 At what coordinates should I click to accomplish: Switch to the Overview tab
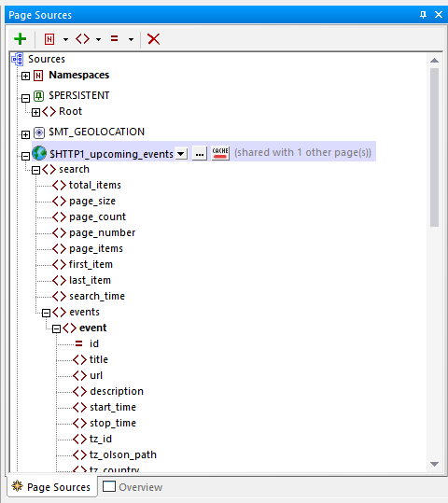133,487
